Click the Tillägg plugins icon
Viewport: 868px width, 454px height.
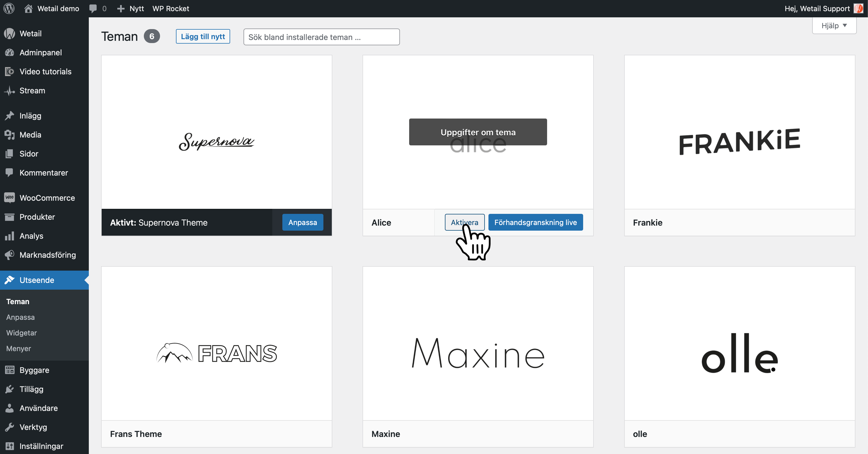pos(10,389)
